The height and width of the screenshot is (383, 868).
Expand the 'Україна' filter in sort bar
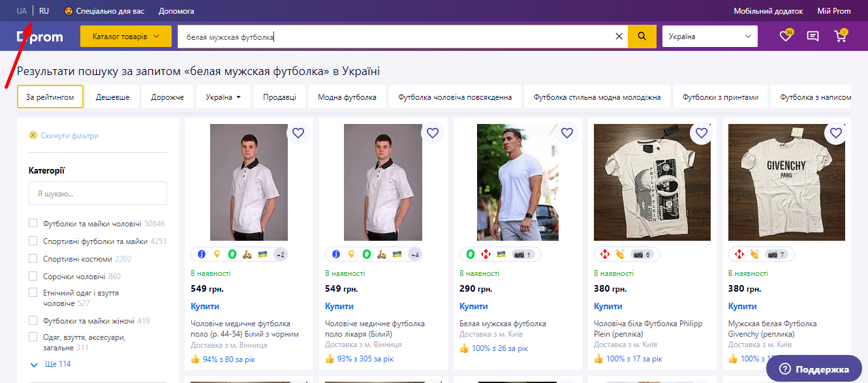[x=223, y=97]
